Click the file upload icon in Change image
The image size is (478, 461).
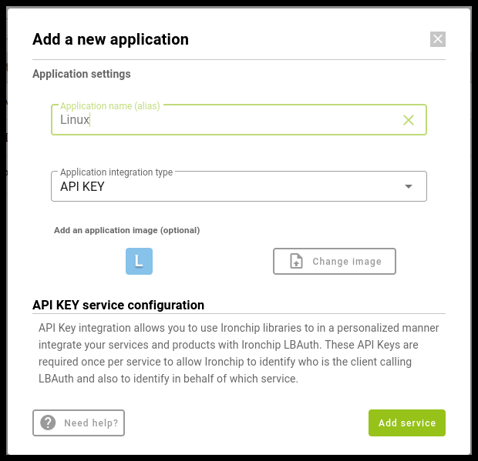tap(296, 261)
